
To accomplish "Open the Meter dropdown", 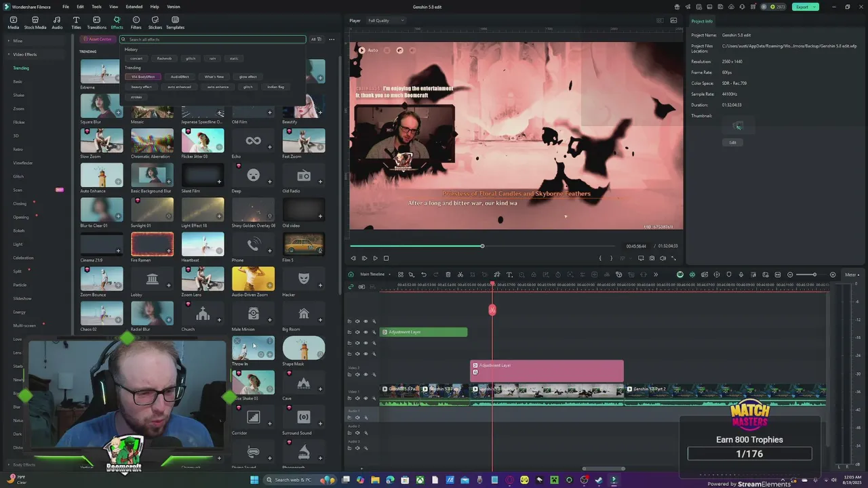I will coord(852,274).
